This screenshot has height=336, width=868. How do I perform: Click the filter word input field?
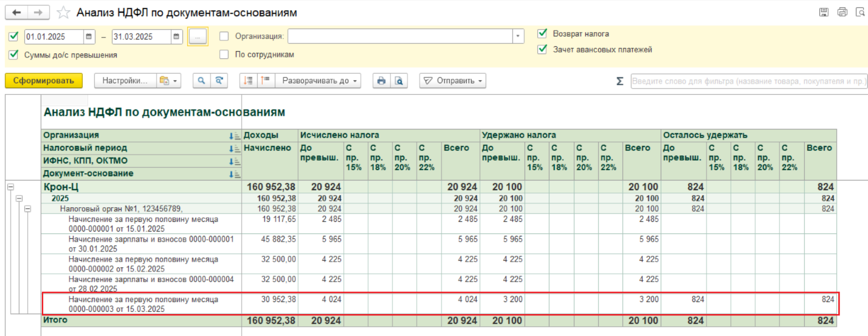coord(748,81)
